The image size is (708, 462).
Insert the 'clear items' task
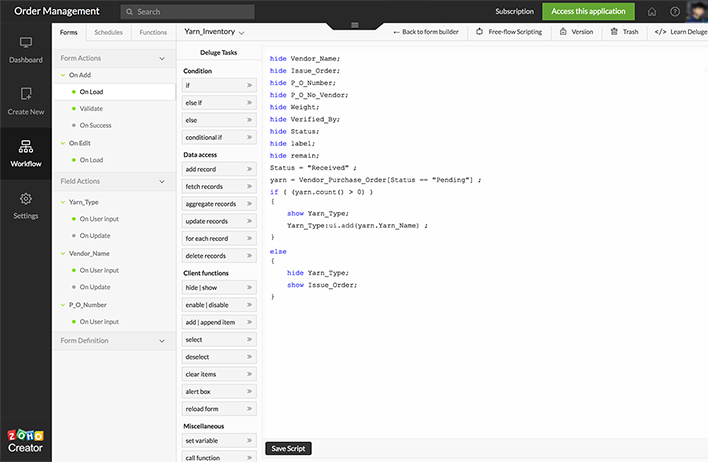point(219,374)
